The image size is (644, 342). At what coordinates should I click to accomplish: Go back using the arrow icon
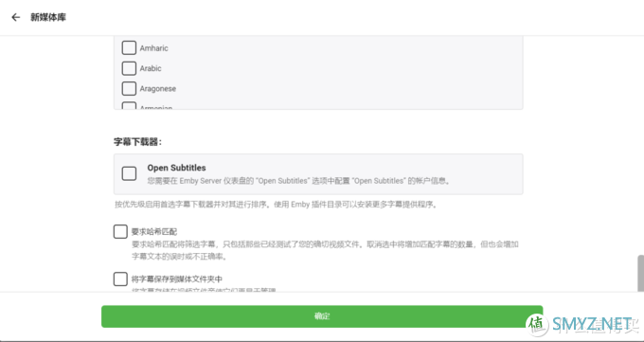15,17
